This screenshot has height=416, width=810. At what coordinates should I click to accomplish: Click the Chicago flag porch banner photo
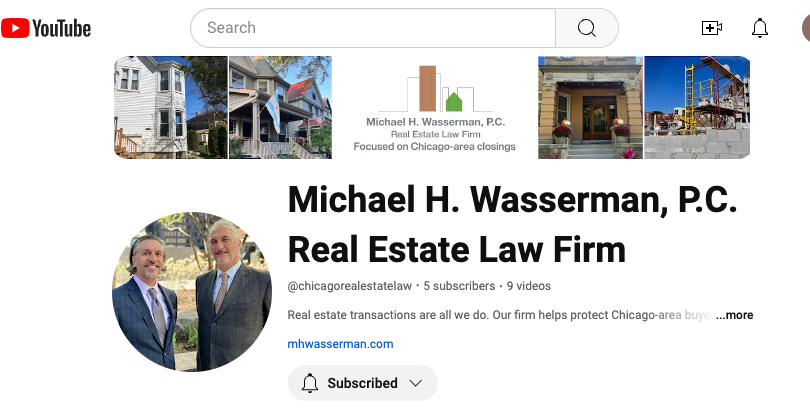pos(281,107)
